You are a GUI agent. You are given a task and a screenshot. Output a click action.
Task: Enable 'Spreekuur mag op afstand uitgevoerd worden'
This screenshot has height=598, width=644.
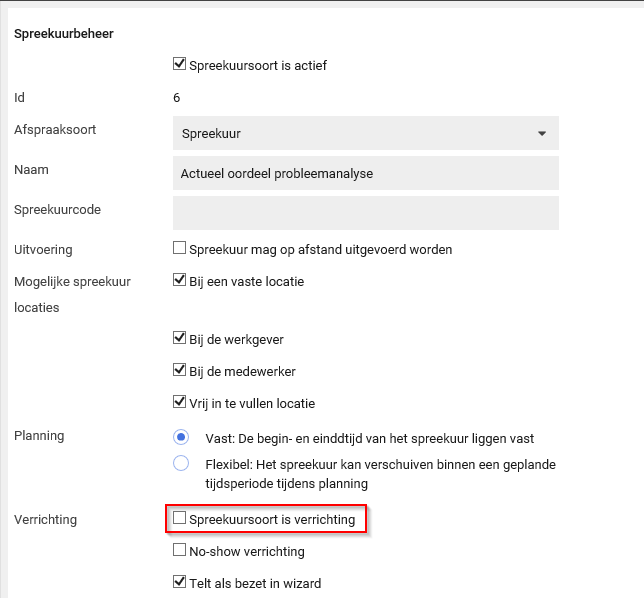(x=180, y=249)
